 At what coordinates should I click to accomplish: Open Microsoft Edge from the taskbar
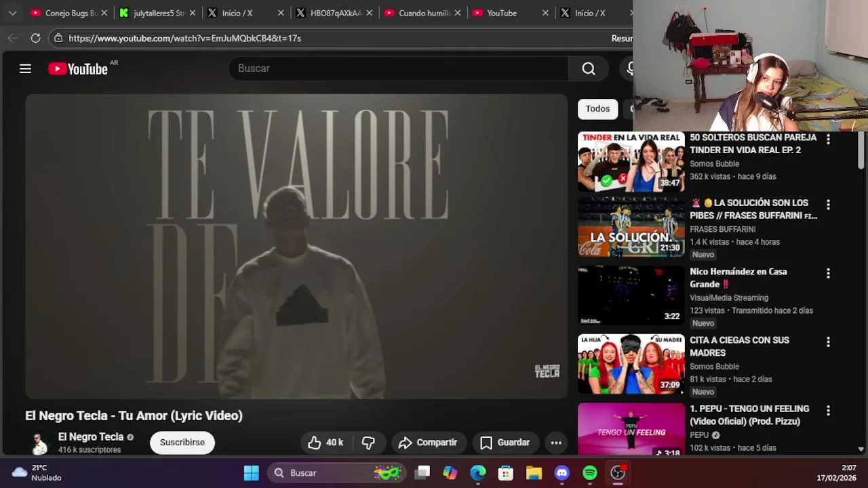(478, 472)
